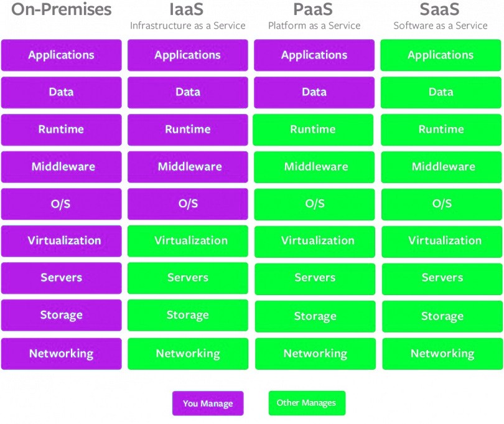Click the PaaS column heading
The width and height of the screenshot is (504, 424).
click(x=314, y=10)
